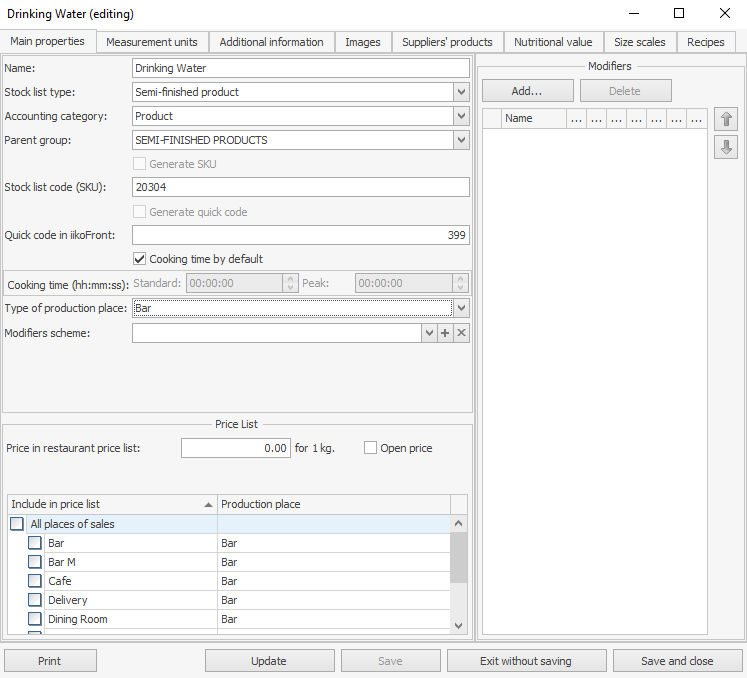747x678 pixels.
Task: Switch to the Nutritional value tab
Action: (553, 42)
